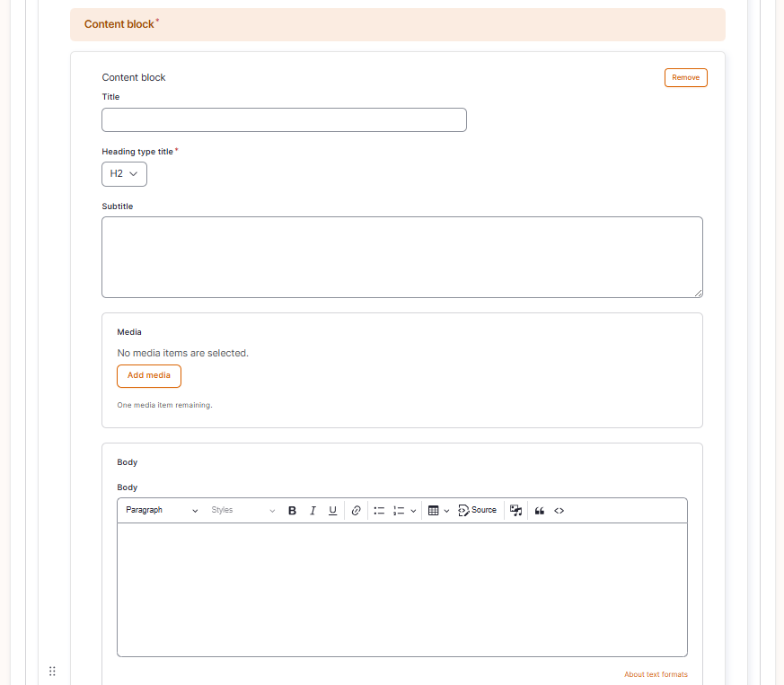Screen dimensions: 784x685
Task: Open the Paragraph format dropdown
Action: pos(162,511)
